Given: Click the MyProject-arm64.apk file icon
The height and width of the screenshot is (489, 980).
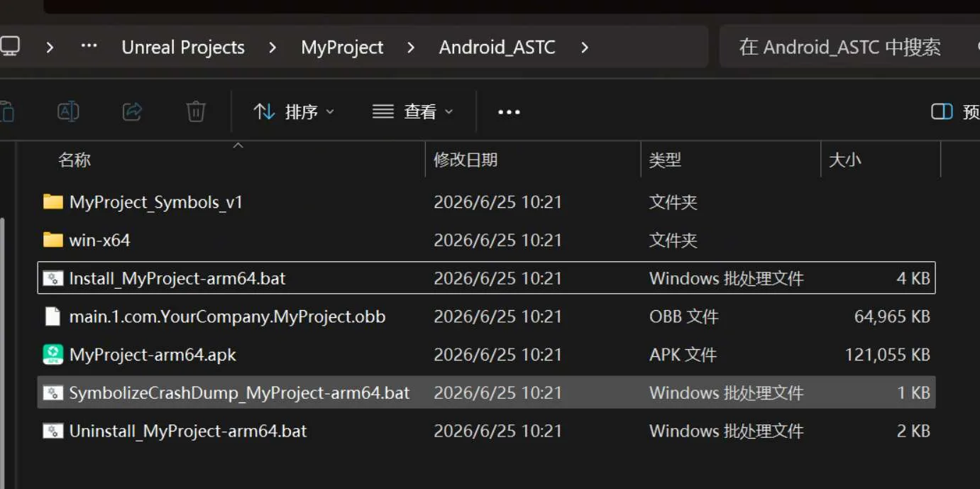Looking at the screenshot, I should click(x=53, y=354).
